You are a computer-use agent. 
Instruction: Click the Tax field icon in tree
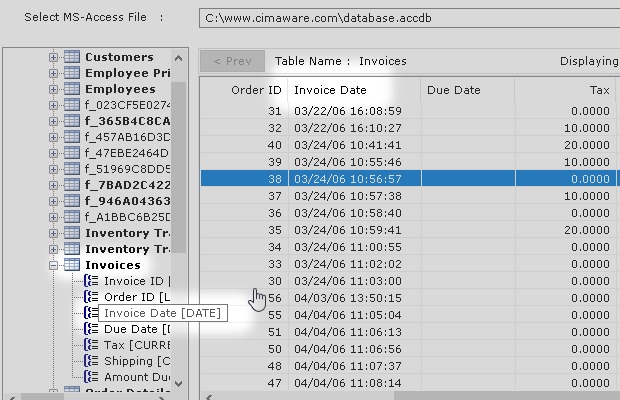pyautogui.click(x=92, y=345)
